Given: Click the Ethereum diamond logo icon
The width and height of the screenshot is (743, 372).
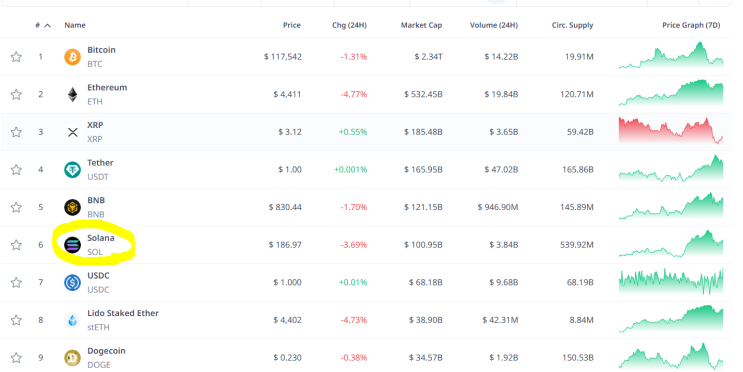Looking at the screenshot, I should point(72,94).
